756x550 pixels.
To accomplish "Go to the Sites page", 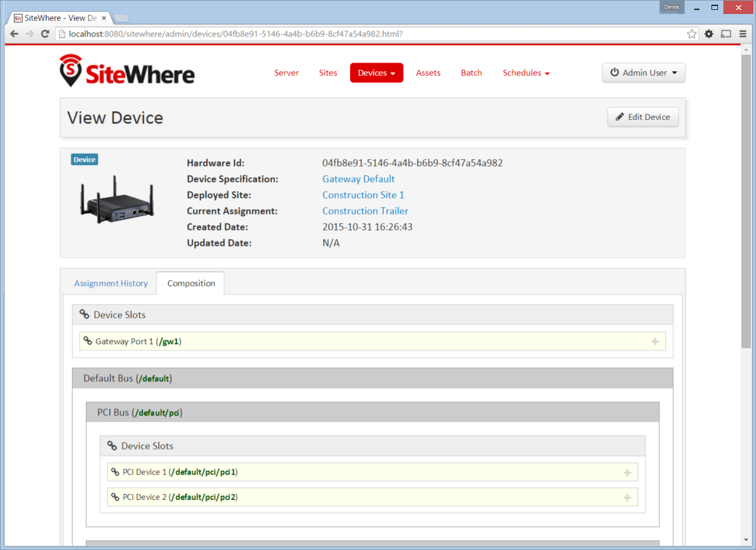I will pyautogui.click(x=328, y=73).
